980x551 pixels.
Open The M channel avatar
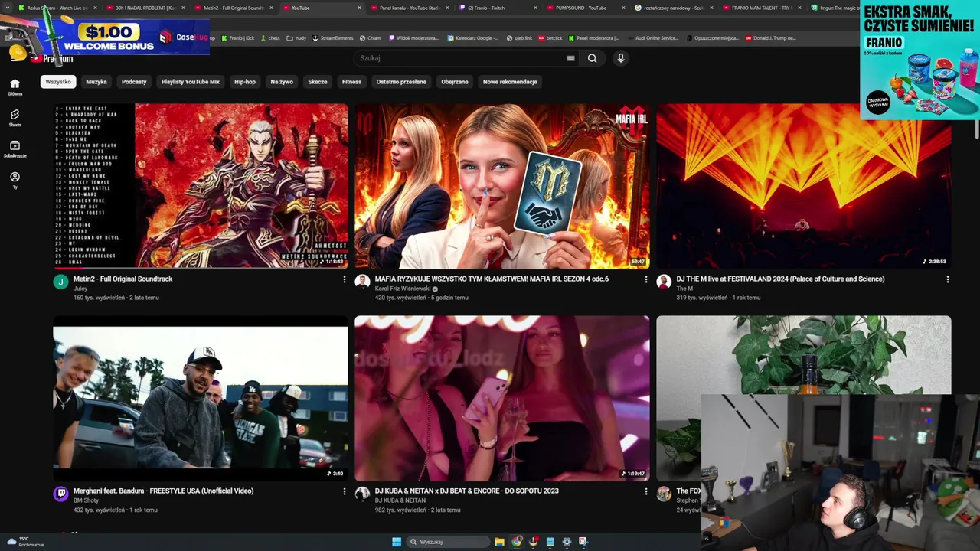point(664,282)
